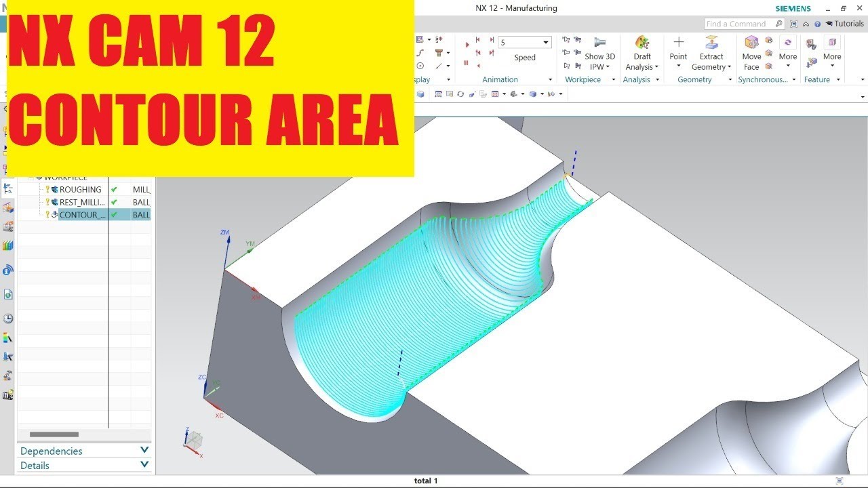The height and width of the screenshot is (488, 868).
Task: Click bottom feature icon in Feature group
Action: (x=811, y=62)
